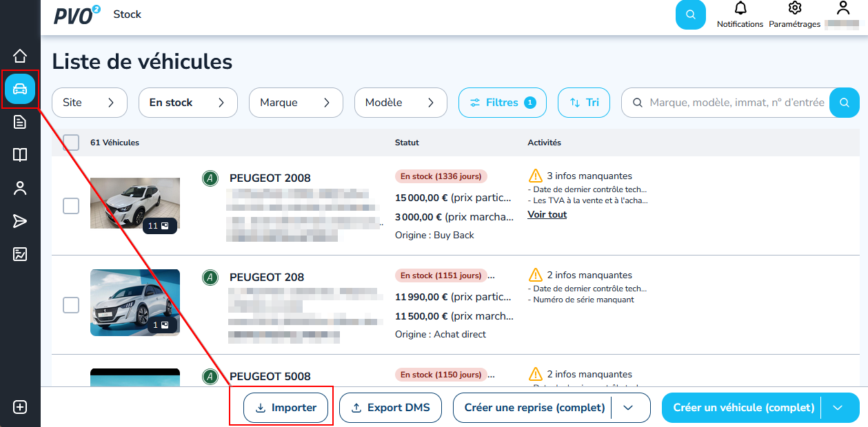This screenshot has height=427, width=868.
Task: Click En stock (1150 jours) status badge
Action: pyautogui.click(x=441, y=375)
